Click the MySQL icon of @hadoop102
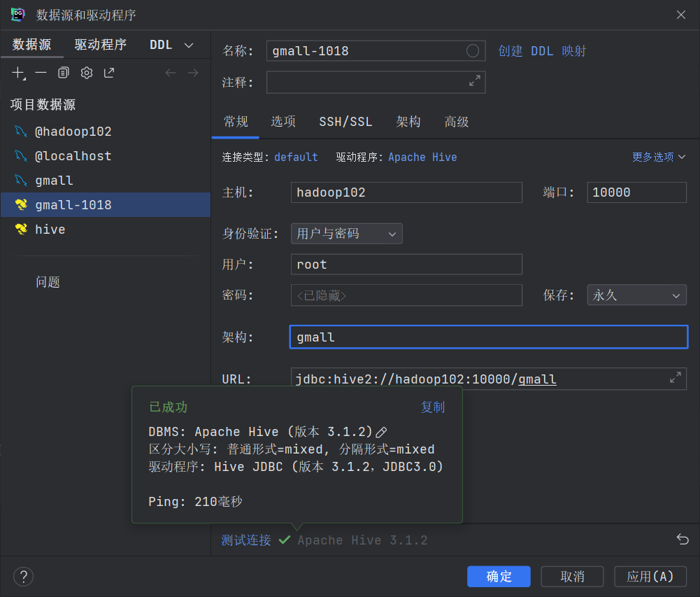Viewport: 700px width, 597px height. coord(20,132)
